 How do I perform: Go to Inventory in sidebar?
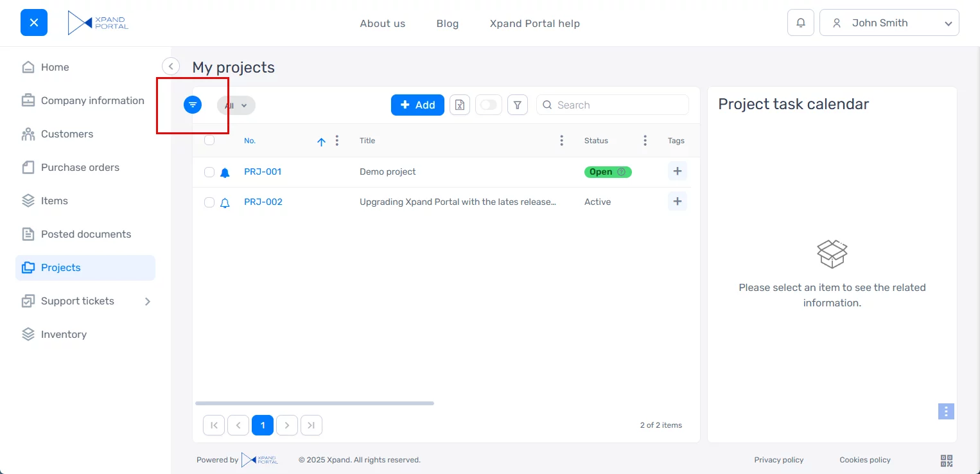[x=63, y=335]
